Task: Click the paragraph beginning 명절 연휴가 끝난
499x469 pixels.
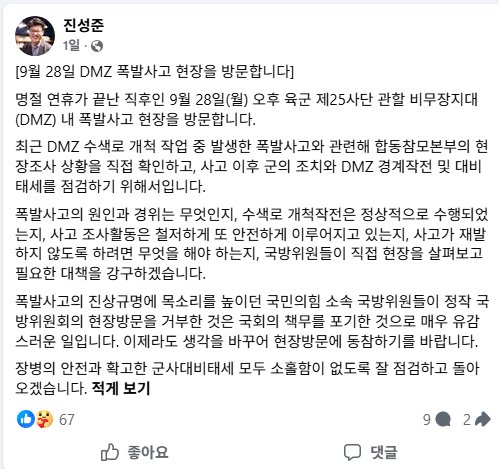Action: pos(247,109)
